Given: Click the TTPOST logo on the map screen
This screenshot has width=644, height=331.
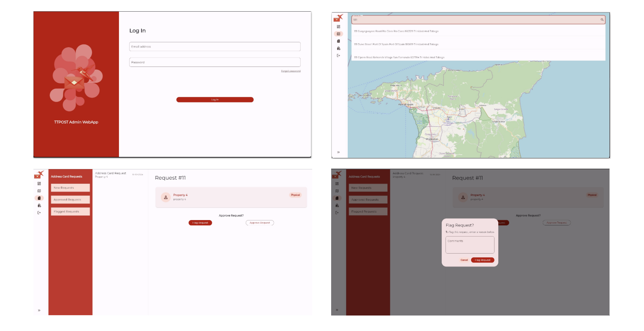Looking at the screenshot, I should pos(338,18).
